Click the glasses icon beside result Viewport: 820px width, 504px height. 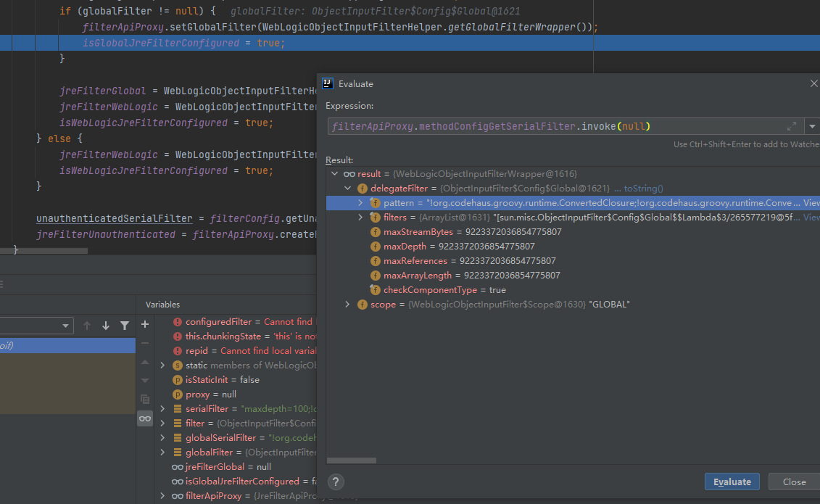coord(349,173)
